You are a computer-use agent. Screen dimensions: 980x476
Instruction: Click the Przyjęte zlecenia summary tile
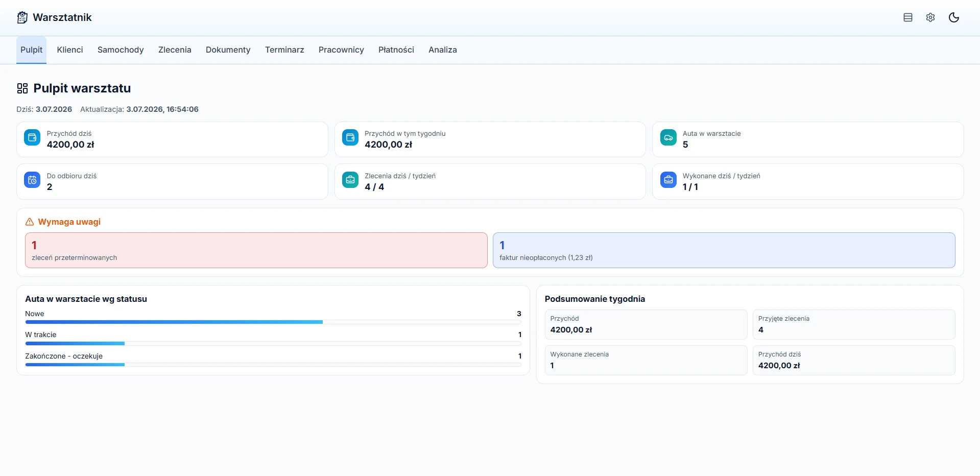tap(854, 324)
